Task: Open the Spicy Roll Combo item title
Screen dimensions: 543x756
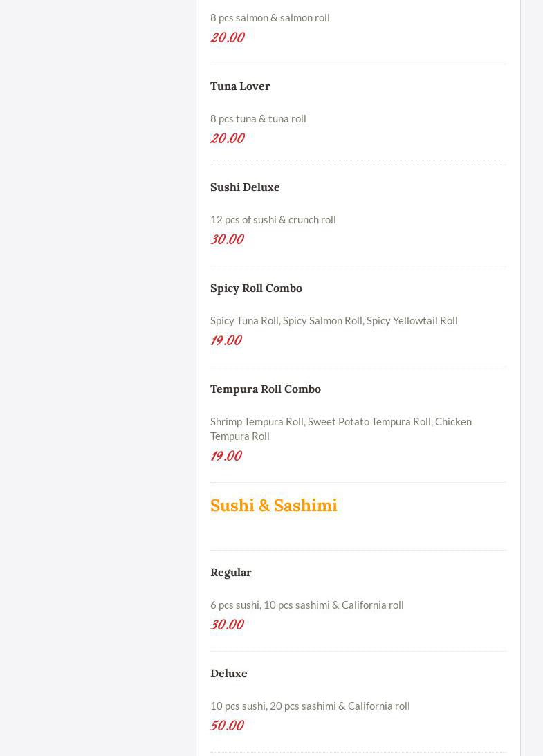Action: 256,288
